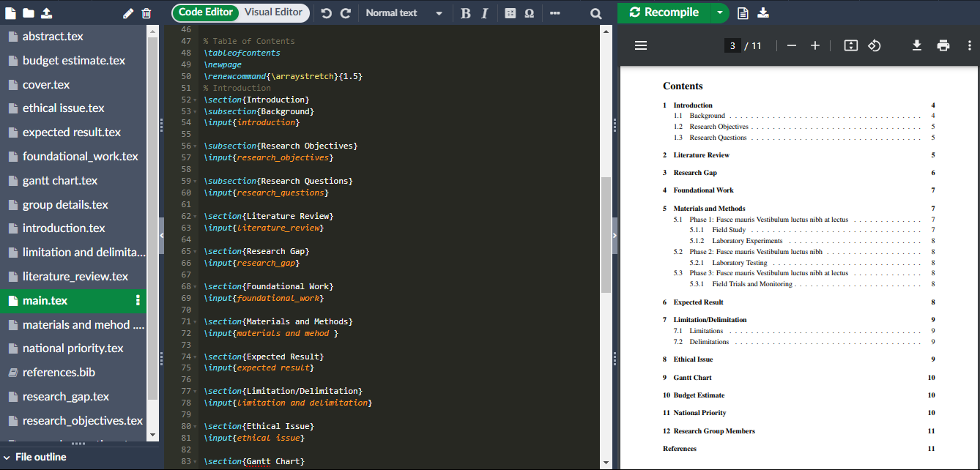Upload a file to the project

coord(45,12)
